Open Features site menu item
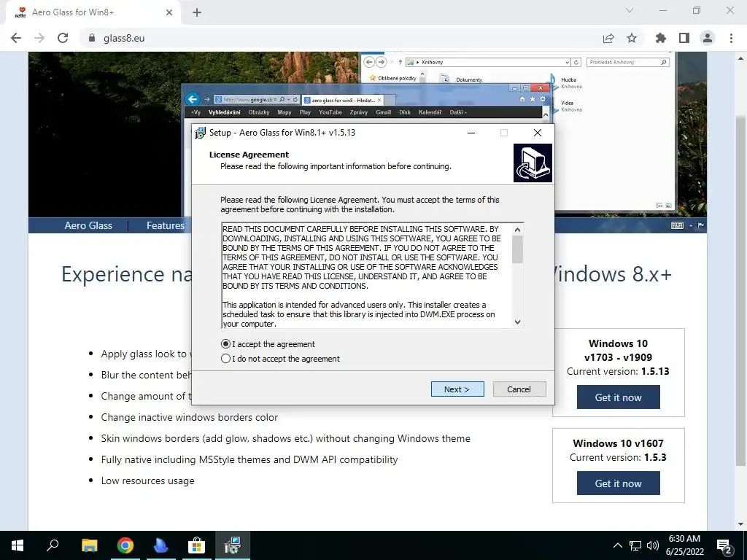The width and height of the screenshot is (747, 560). click(166, 225)
